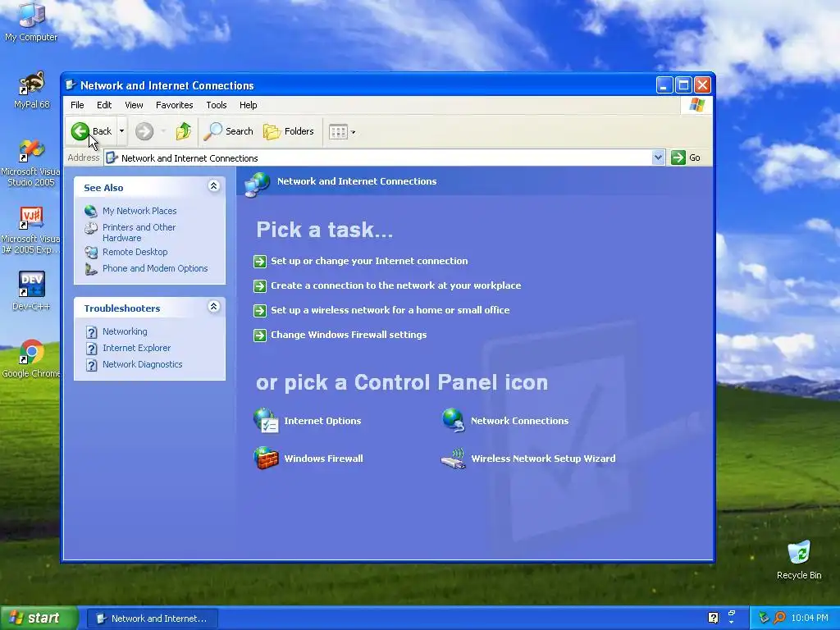Open the Tools menu
Viewport: 840px width, 630px height.
point(217,105)
